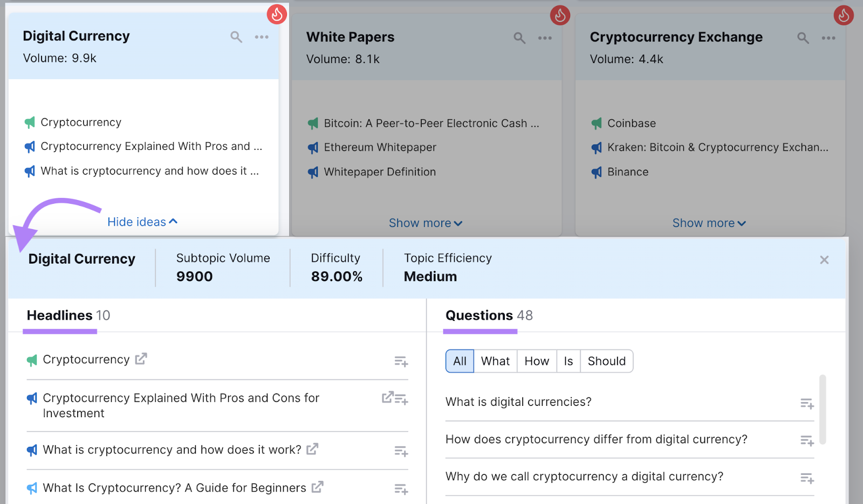The image size is (863, 504).
Task: Click the flame trending badge on Digital Currency card
Action: pyautogui.click(x=277, y=14)
